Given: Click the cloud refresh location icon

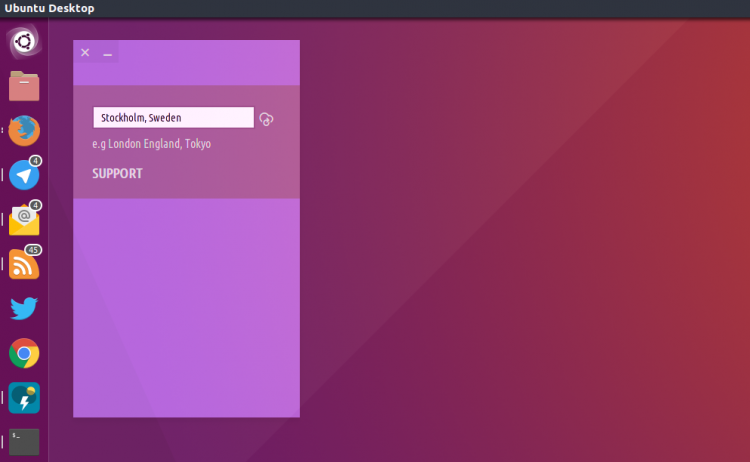Looking at the screenshot, I should click(x=266, y=119).
